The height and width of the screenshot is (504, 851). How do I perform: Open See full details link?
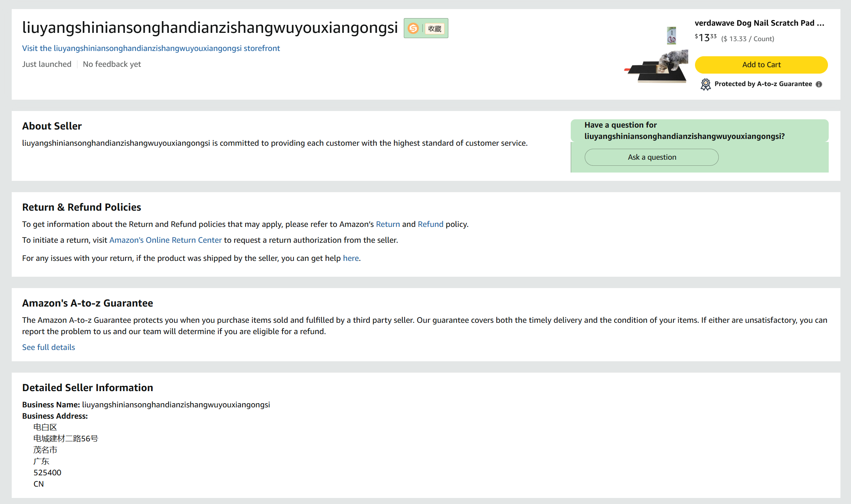point(48,347)
